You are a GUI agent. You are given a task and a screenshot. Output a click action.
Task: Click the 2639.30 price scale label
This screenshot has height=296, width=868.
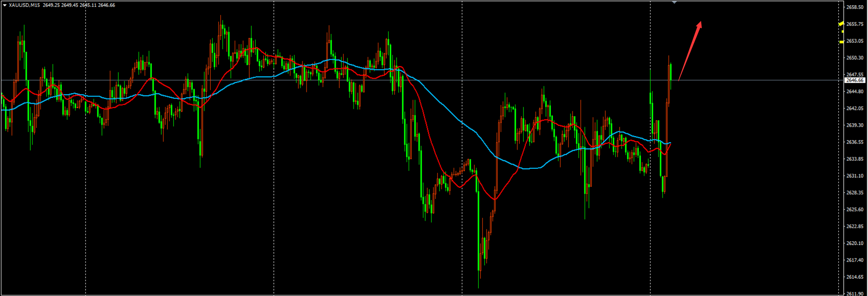point(854,125)
